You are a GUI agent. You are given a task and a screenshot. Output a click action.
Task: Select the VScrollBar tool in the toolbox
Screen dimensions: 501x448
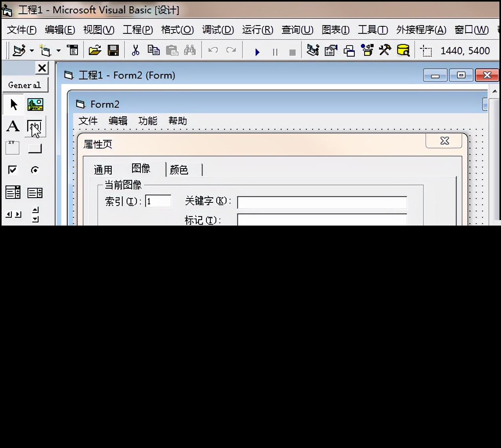point(35,215)
